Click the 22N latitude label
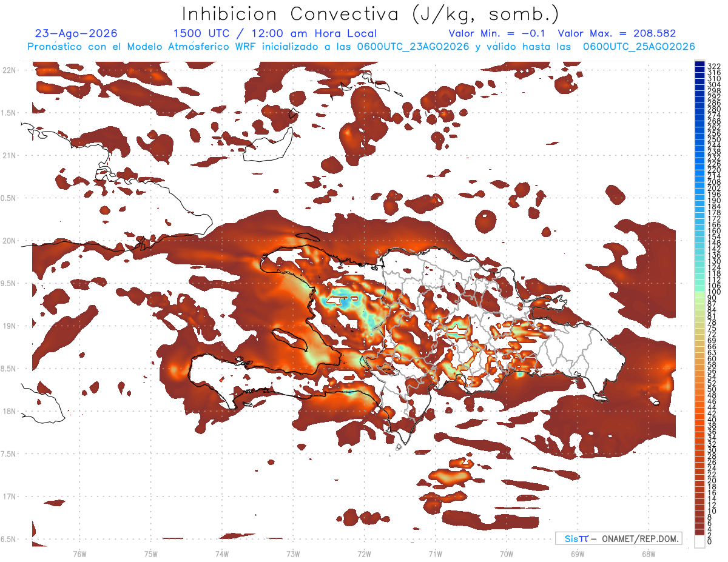Screen dimensions: 728x562 point(8,70)
